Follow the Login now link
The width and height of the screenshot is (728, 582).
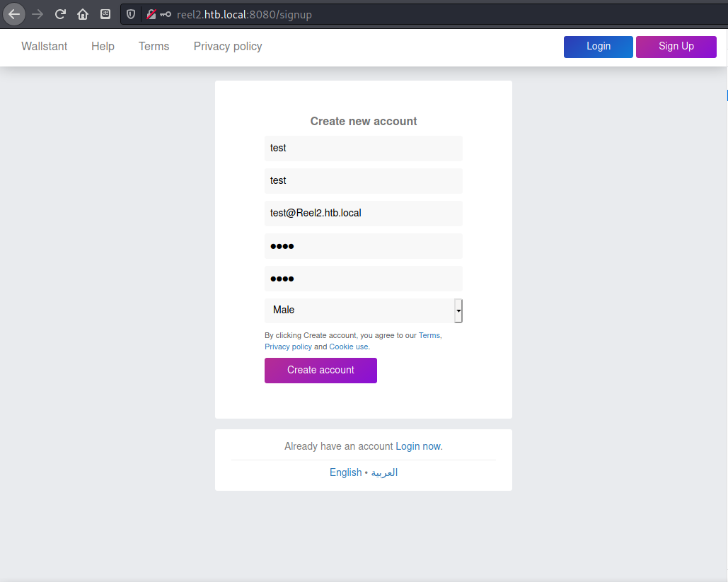pyautogui.click(x=418, y=446)
